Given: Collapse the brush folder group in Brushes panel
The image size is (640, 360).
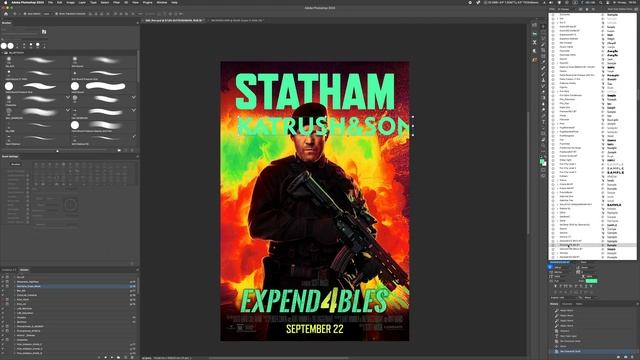Looking at the screenshot, I should tap(2, 53).
